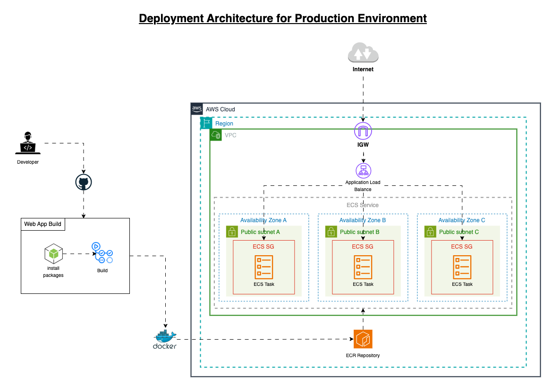
Task: Select the IGW internet gateway icon
Action: pyautogui.click(x=363, y=131)
